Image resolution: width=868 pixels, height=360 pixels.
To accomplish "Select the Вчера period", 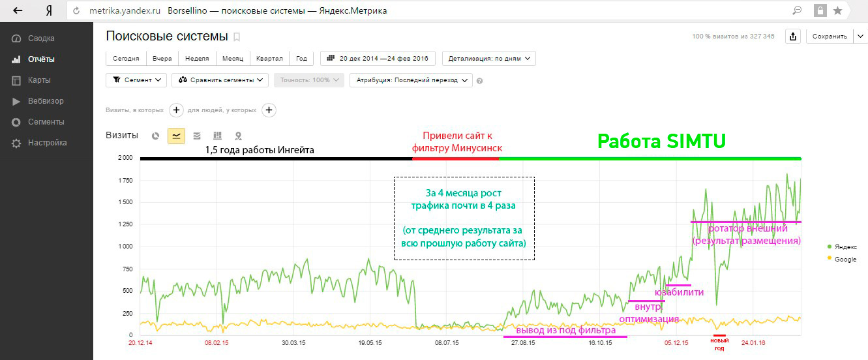I will coord(162,58).
